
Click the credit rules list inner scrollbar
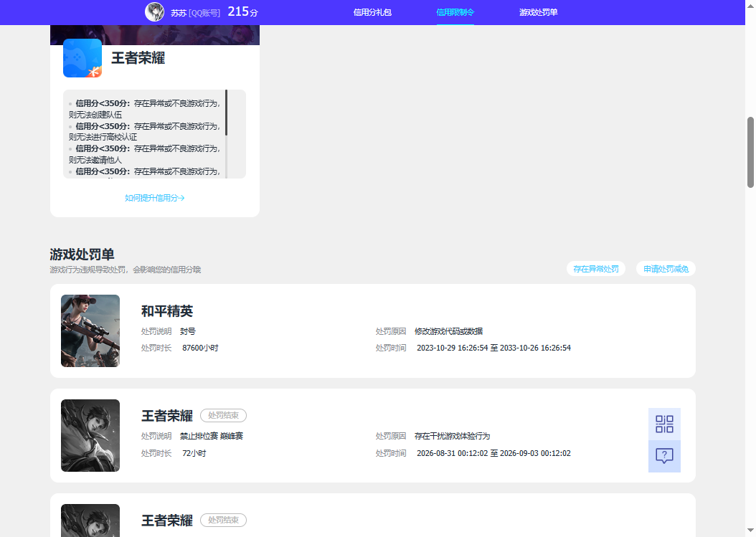[226, 113]
